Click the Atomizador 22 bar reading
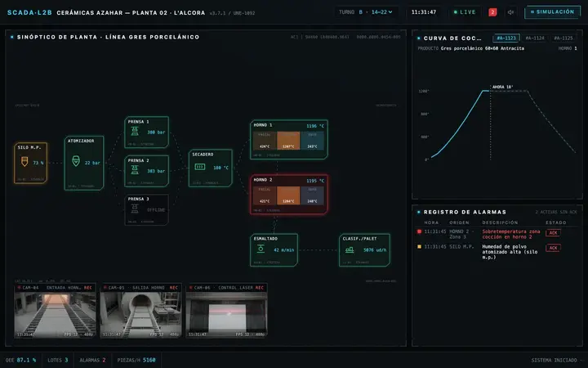 coord(92,163)
